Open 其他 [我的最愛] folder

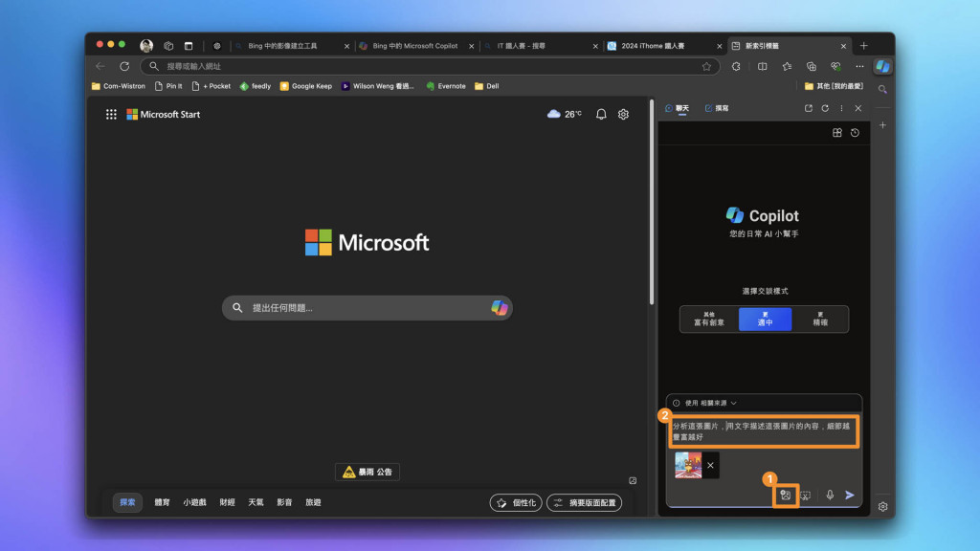[x=834, y=86]
